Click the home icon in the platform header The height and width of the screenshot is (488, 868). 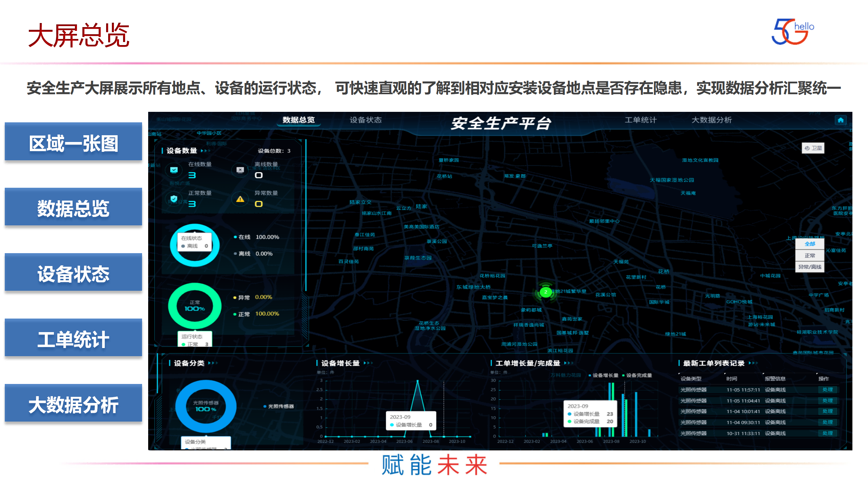840,120
